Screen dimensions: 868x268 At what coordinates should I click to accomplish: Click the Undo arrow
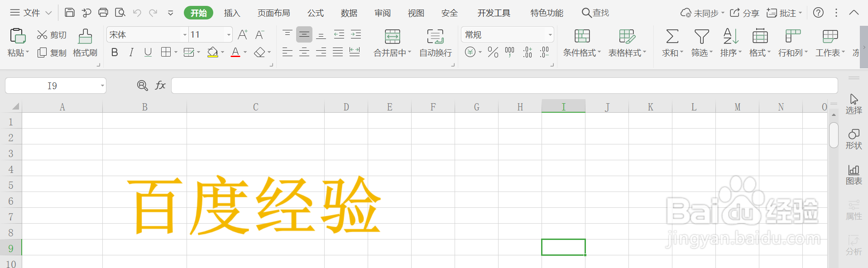coord(137,13)
